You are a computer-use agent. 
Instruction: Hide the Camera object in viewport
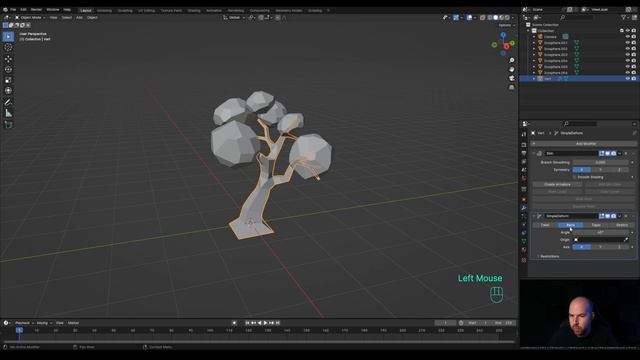pyautogui.click(x=628, y=37)
